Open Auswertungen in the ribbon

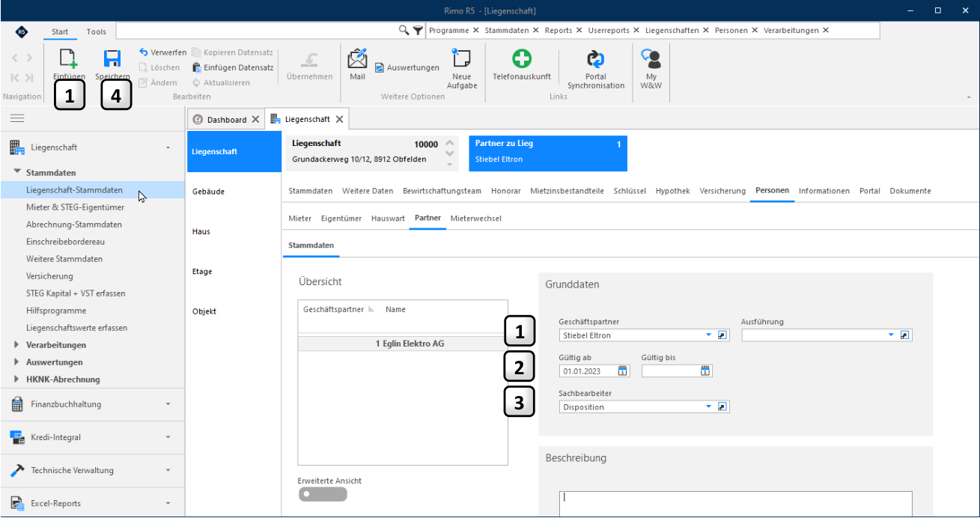(407, 67)
